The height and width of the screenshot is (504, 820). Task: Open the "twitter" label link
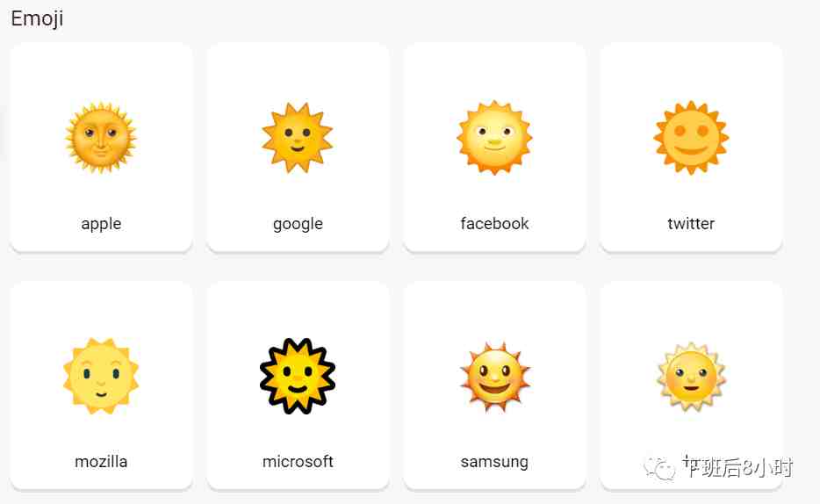click(x=691, y=223)
